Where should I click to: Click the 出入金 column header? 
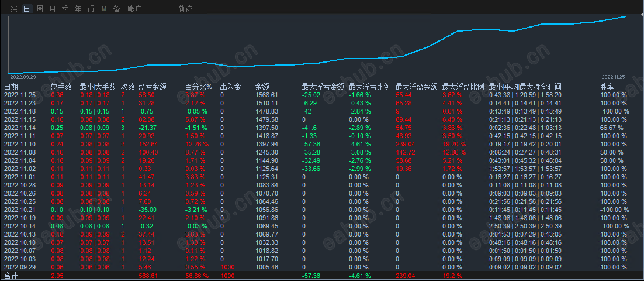(x=230, y=87)
